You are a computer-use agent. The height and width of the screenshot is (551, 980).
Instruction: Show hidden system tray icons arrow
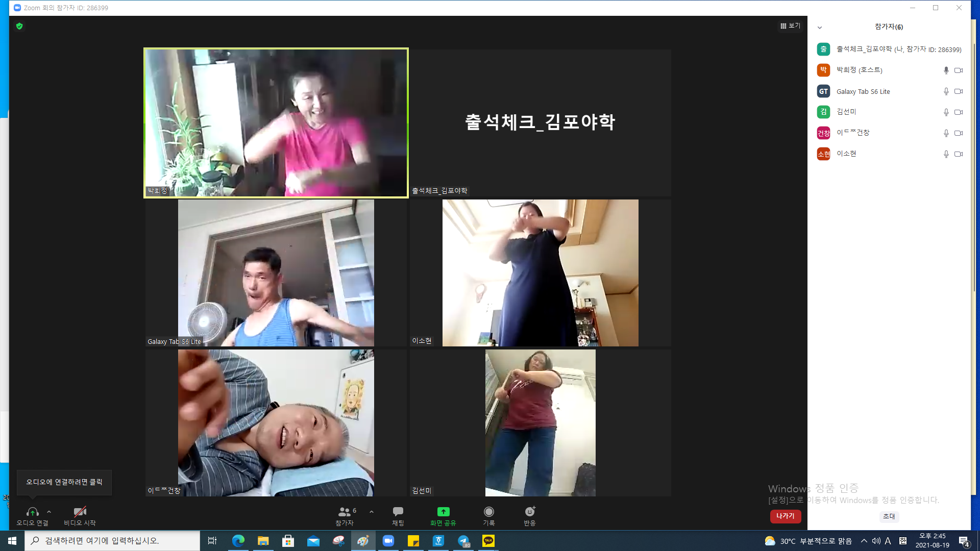click(x=864, y=541)
